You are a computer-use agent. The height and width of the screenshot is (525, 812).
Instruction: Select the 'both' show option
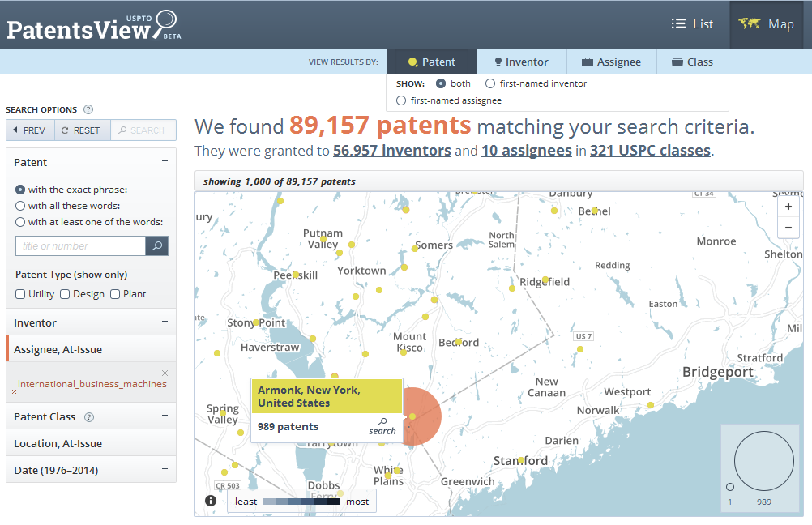(441, 83)
